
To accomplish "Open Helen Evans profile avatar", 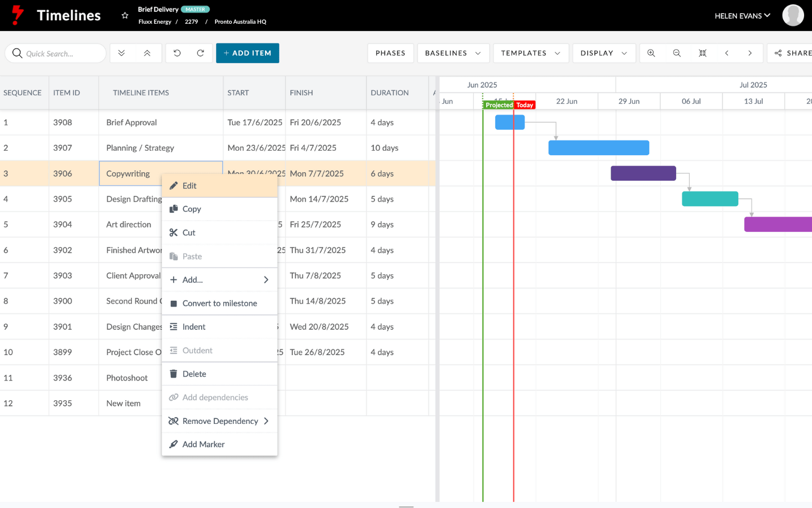I will 793,15.
